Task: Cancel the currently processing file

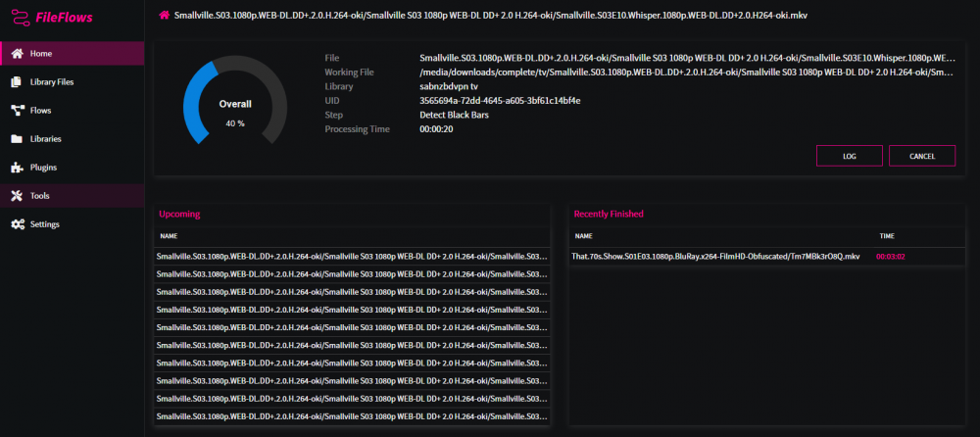Action: pyautogui.click(x=922, y=156)
